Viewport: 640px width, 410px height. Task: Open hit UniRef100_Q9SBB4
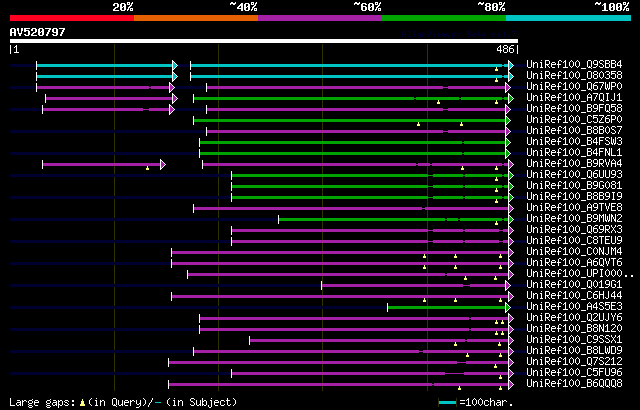pos(574,64)
